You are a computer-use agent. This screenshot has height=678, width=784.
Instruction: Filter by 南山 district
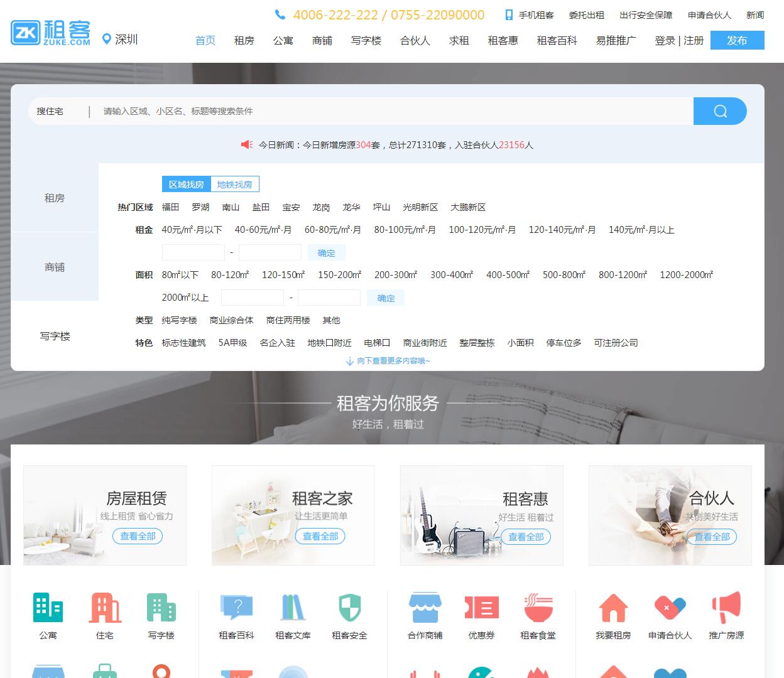click(x=231, y=207)
